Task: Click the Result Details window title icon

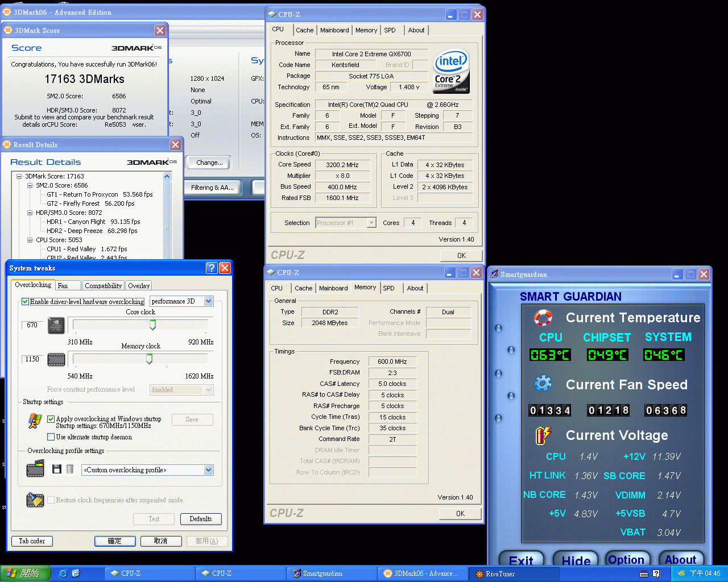Action: pos(7,144)
